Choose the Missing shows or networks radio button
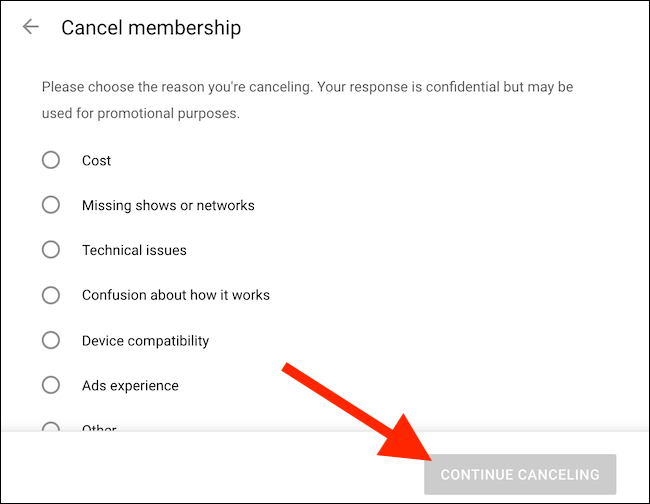This screenshot has width=650, height=504. (51, 205)
